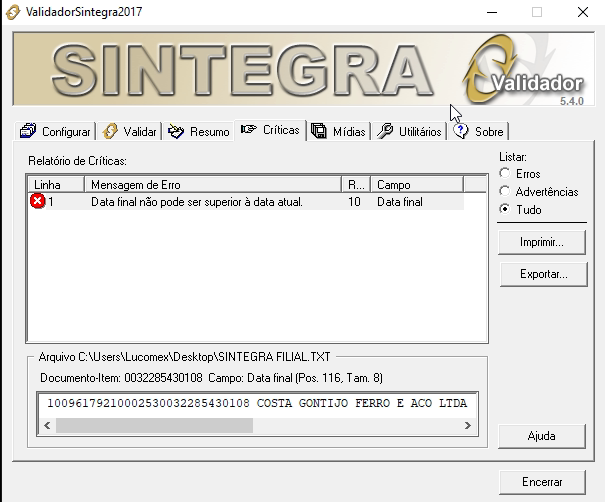Select the Tudo radio option
This screenshot has width=605, height=502.
click(504, 209)
